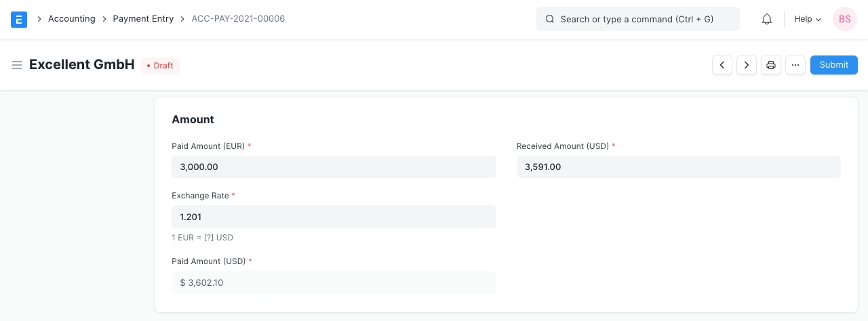868x321 pixels.
Task: Edit the Paid Amount (EUR) field
Action: 334,167
